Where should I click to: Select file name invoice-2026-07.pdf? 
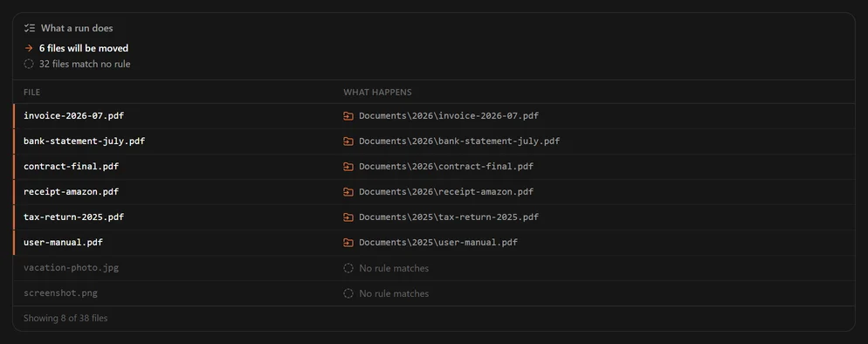point(73,115)
